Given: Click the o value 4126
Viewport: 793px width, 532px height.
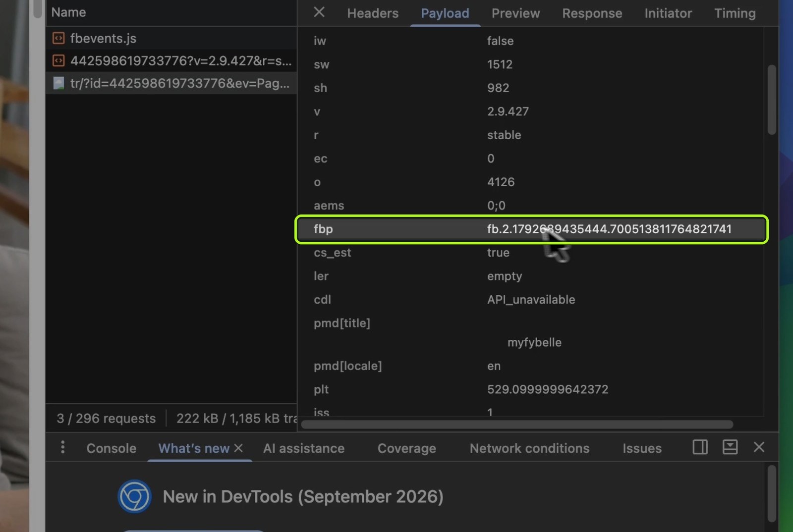Looking at the screenshot, I should coord(501,182).
